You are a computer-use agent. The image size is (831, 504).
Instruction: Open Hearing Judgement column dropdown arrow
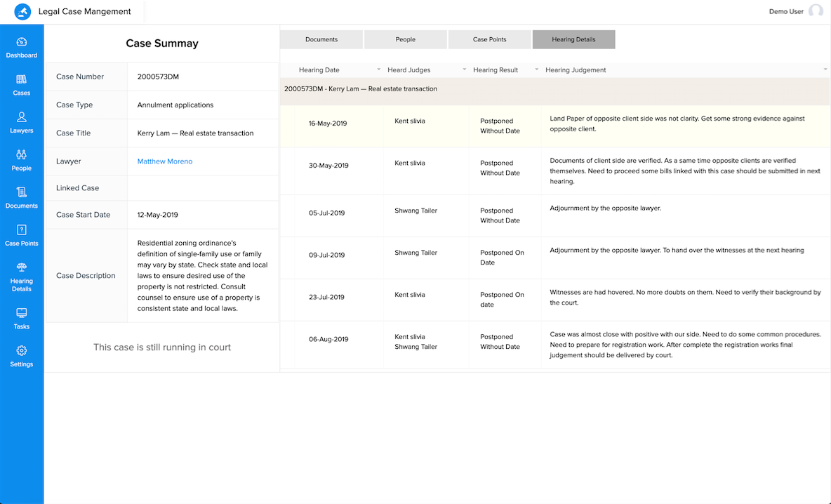tap(825, 69)
